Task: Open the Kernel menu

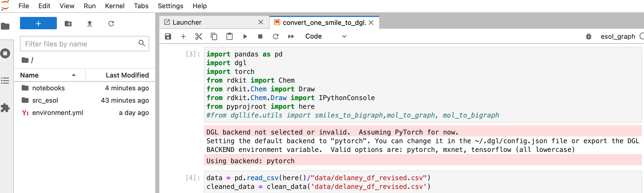Action: [115, 6]
